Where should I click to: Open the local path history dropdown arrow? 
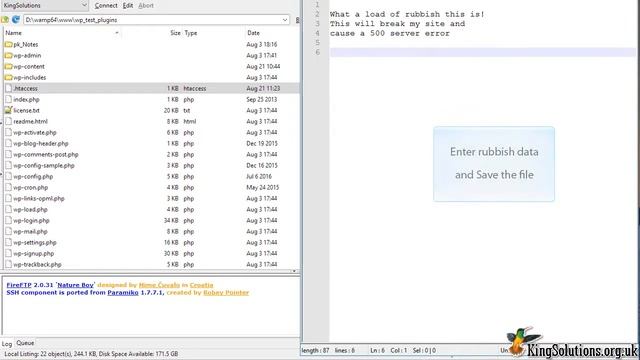pos(285,20)
